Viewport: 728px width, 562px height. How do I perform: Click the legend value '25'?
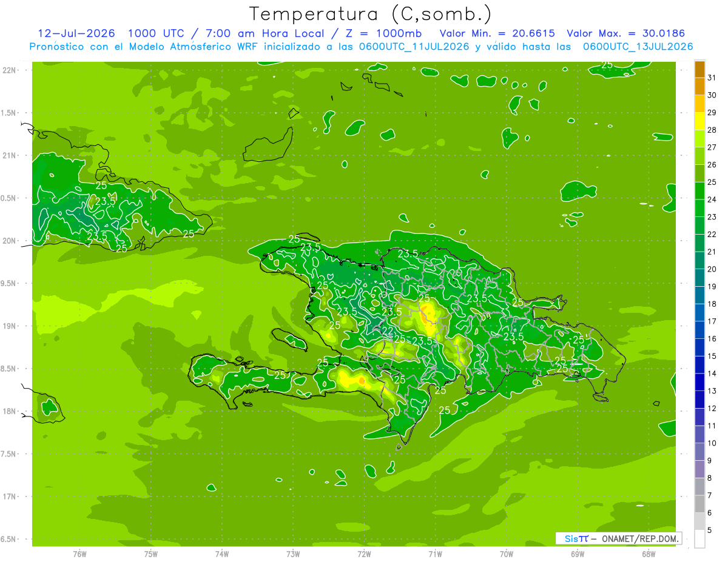point(712,182)
